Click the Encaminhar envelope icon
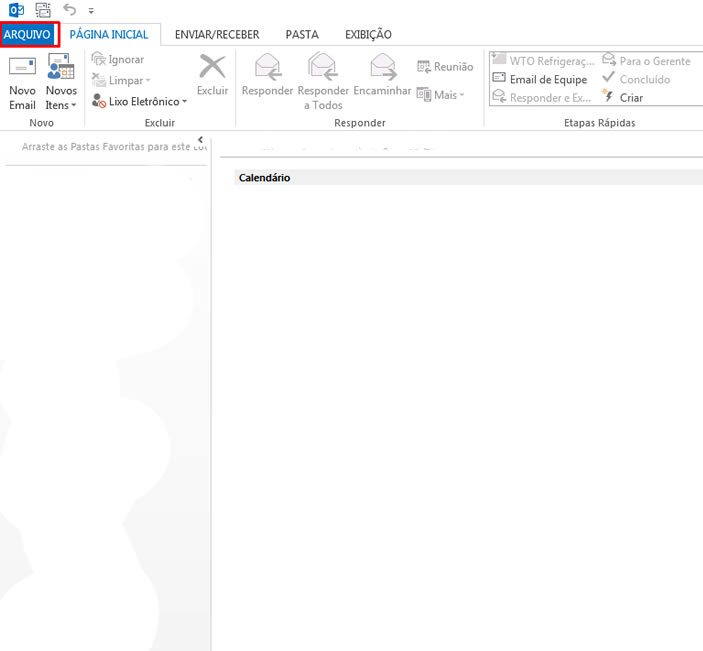 point(383,66)
